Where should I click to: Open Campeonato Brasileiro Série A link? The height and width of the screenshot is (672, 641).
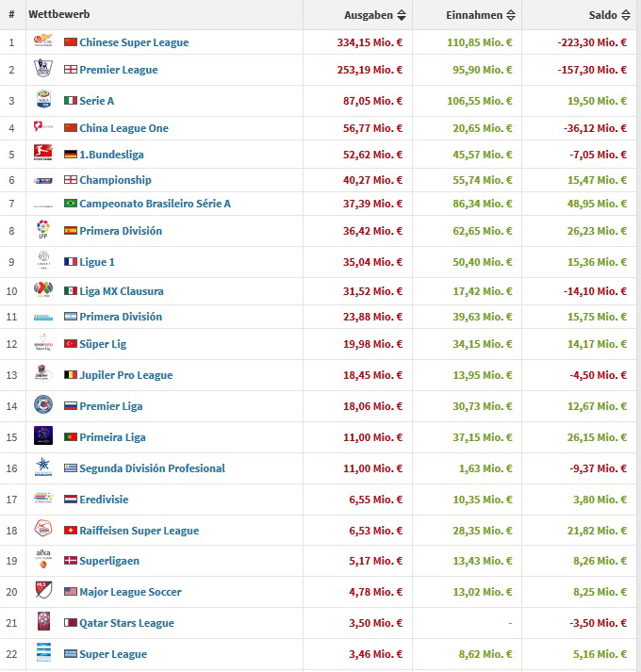tap(155, 204)
